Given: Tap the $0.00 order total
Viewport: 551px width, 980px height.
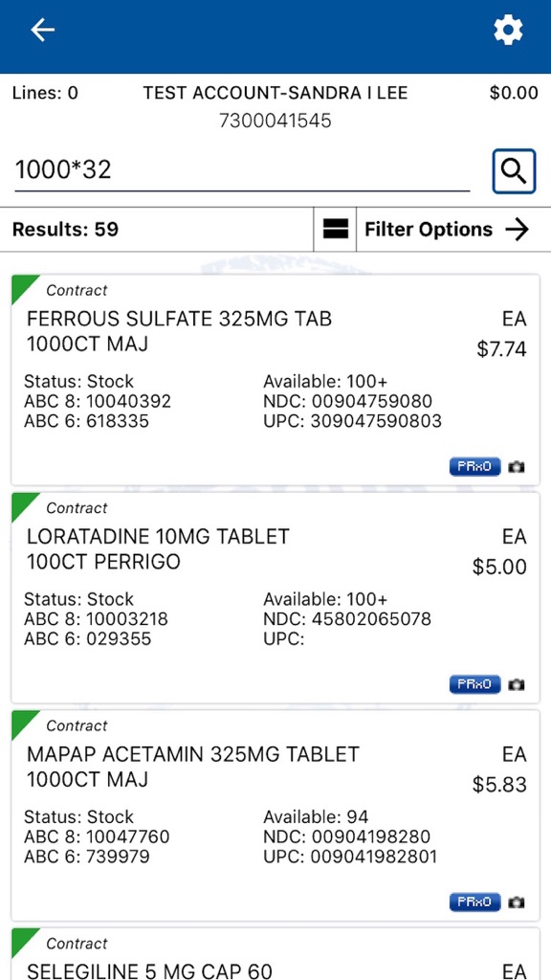Looking at the screenshot, I should tap(514, 93).
